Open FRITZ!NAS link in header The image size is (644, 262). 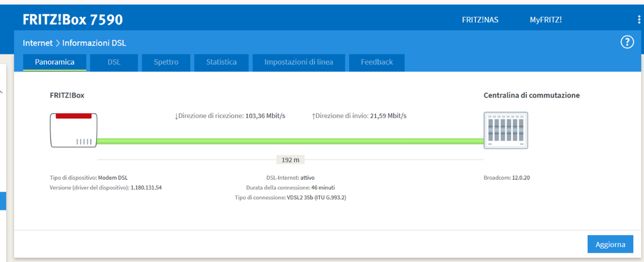480,19
